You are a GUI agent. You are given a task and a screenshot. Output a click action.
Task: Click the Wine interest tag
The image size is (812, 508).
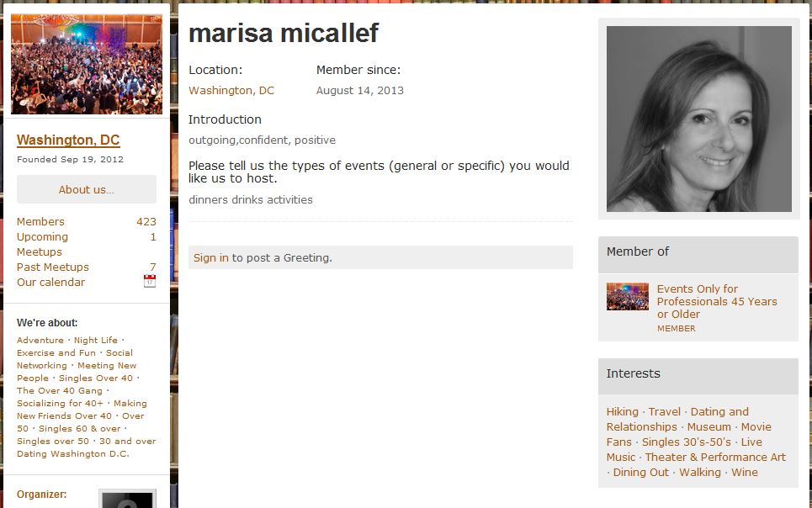click(745, 473)
